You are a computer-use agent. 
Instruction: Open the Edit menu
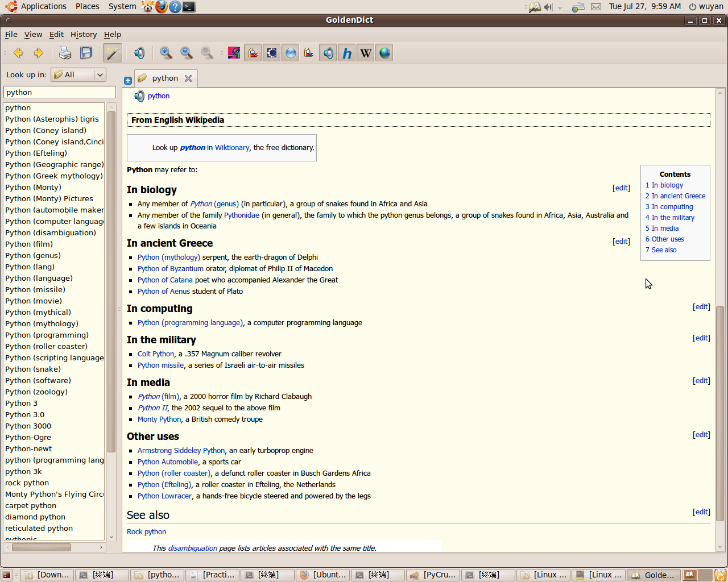56,34
